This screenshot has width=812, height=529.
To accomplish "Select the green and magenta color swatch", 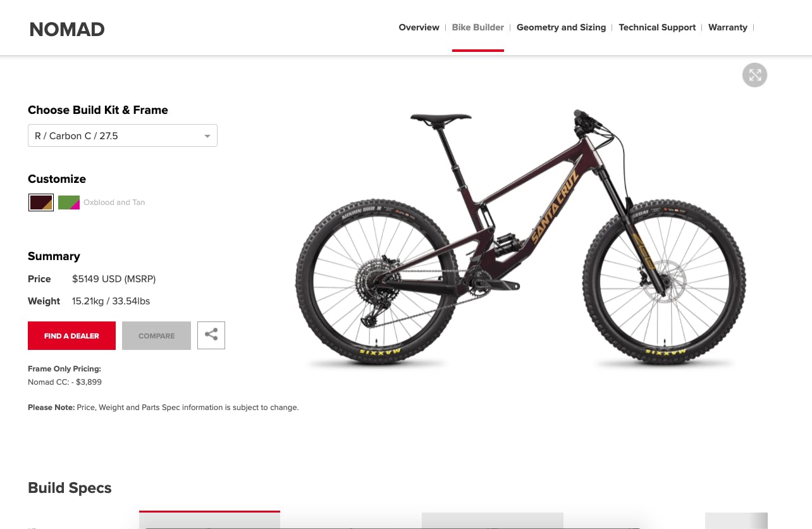I will point(69,202).
